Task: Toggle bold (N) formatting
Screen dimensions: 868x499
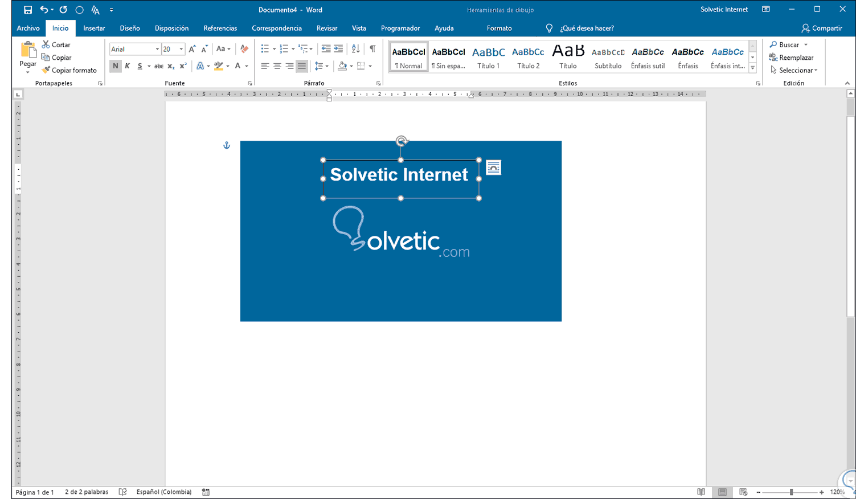Action: (116, 66)
